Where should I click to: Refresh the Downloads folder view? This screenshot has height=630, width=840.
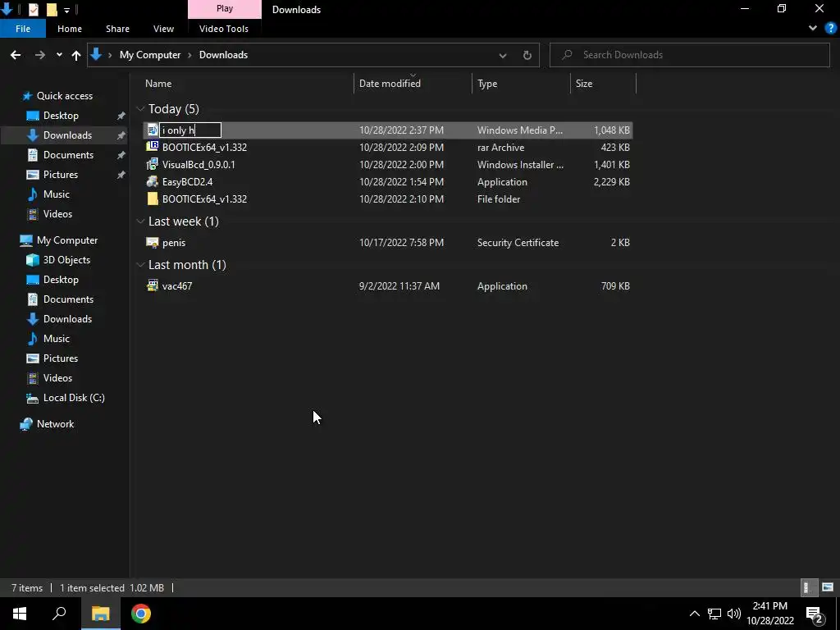pos(527,55)
